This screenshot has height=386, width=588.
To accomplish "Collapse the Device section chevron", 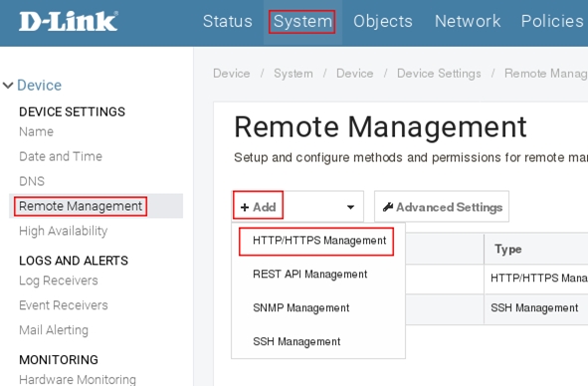I will click(8, 86).
